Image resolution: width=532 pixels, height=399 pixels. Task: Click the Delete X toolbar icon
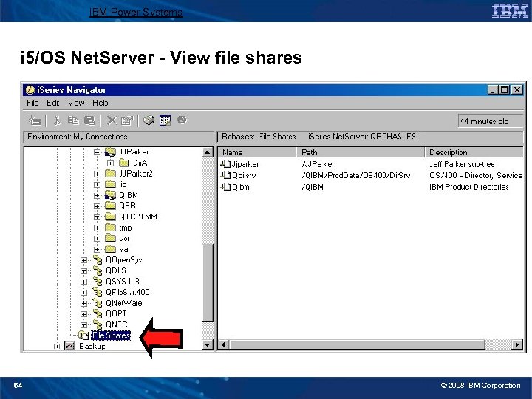[x=112, y=120]
